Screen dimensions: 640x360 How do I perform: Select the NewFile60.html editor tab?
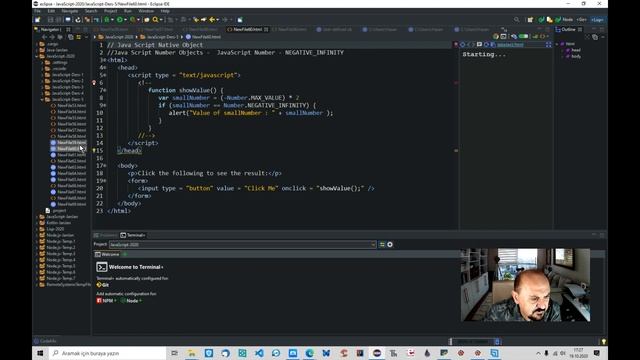coord(247,29)
